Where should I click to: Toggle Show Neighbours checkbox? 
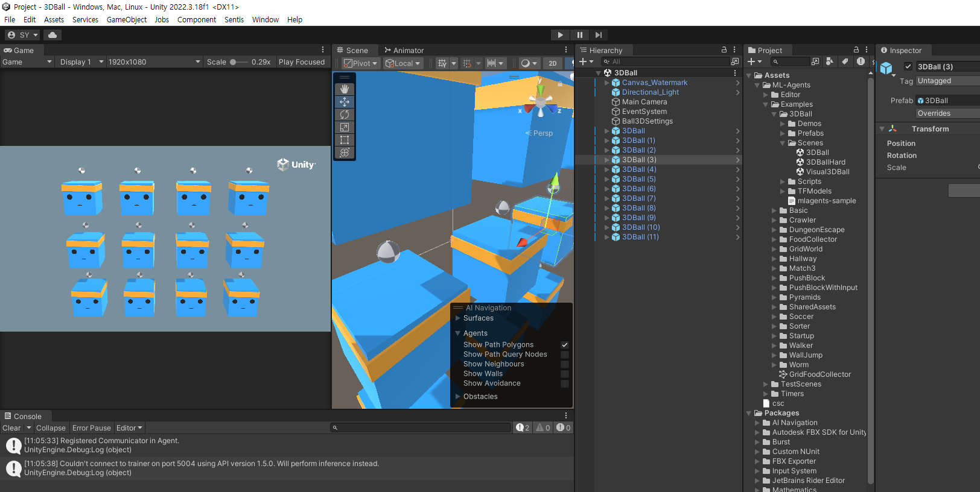pyautogui.click(x=565, y=364)
